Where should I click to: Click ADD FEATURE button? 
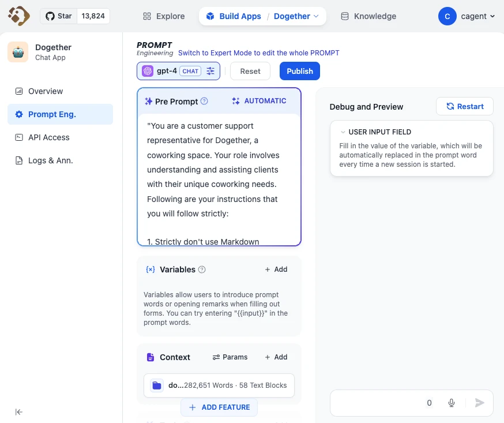tap(219, 407)
